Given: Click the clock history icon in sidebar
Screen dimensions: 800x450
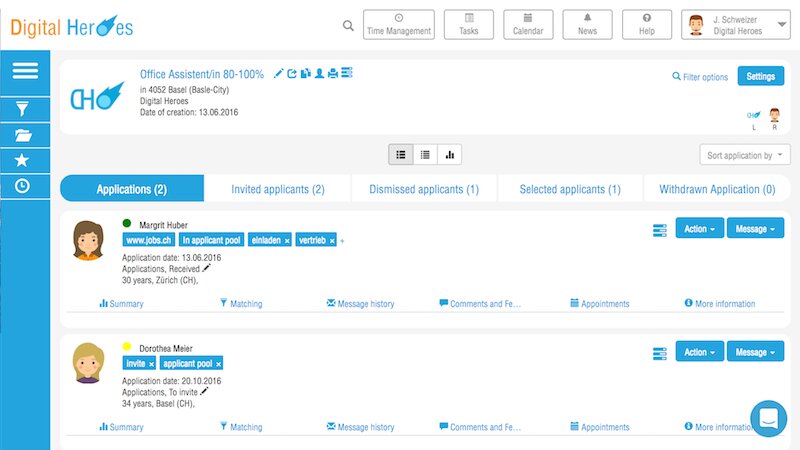Looking at the screenshot, I should [24, 186].
